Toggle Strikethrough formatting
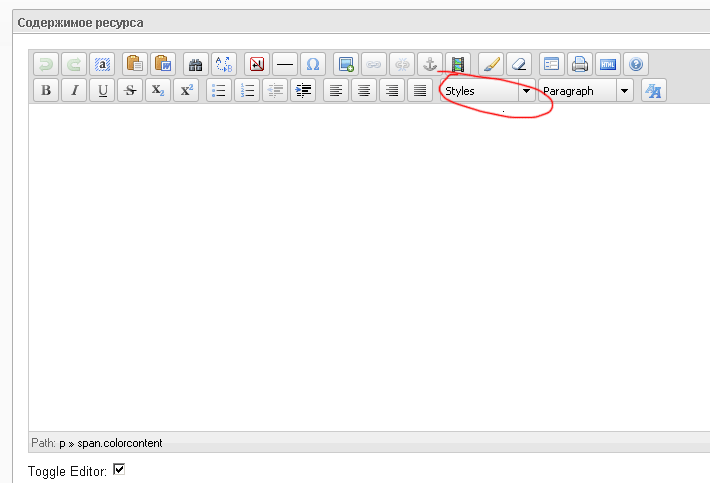Screen dimensions: 710x483 tap(130, 90)
